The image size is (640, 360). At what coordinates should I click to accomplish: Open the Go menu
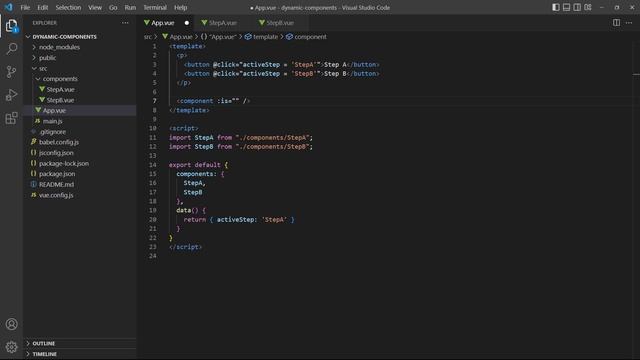pyautogui.click(x=113, y=7)
